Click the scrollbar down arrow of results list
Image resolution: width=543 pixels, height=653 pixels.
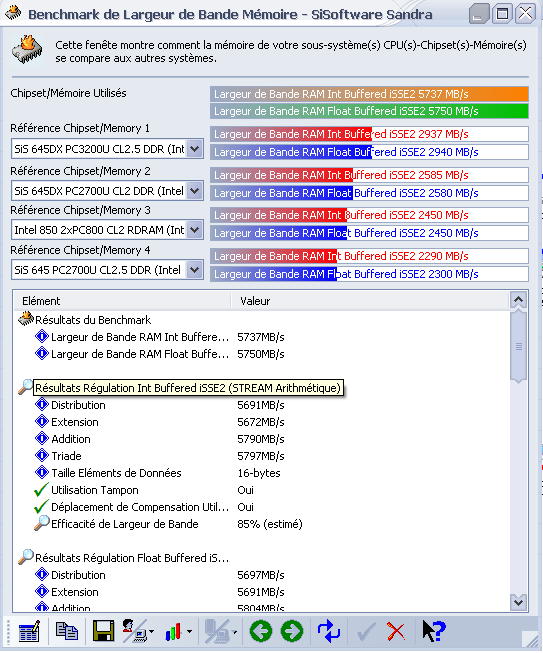(518, 602)
